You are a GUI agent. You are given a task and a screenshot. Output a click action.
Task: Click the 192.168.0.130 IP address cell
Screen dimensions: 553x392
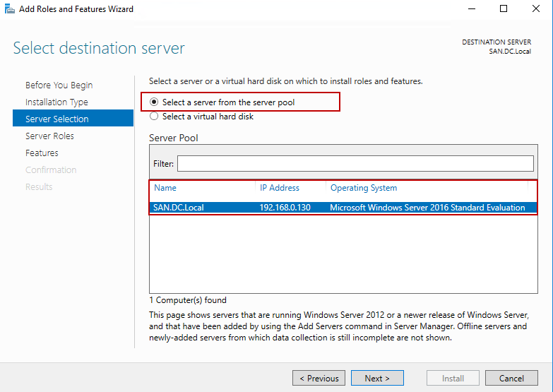pyautogui.click(x=285, y=208)
